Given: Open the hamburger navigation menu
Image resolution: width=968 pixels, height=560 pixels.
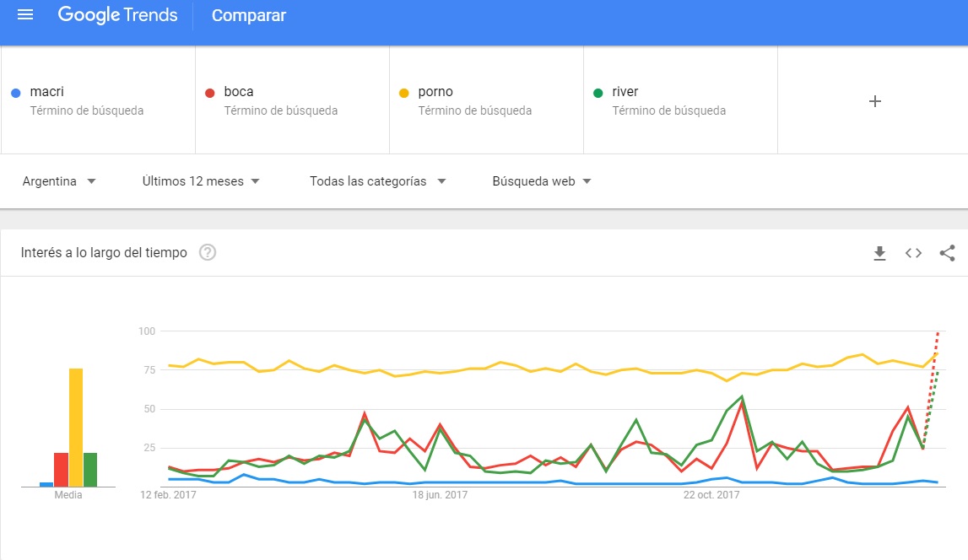Looking at the screenshot, I should click(25, 15).
